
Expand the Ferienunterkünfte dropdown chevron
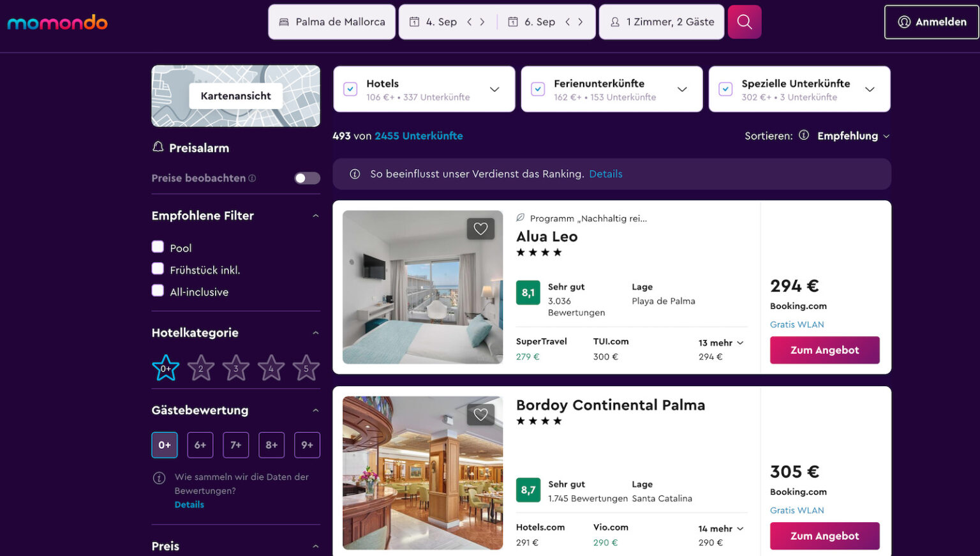click(682, 89)
